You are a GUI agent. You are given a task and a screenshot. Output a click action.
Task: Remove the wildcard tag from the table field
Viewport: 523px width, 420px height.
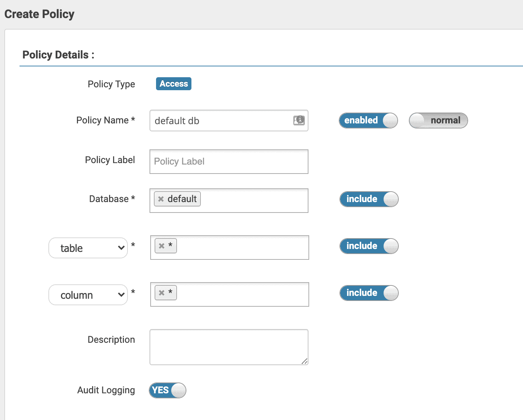point(161,246)
